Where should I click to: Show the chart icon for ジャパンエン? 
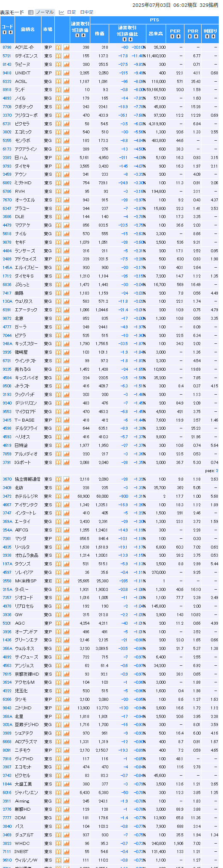66,793
